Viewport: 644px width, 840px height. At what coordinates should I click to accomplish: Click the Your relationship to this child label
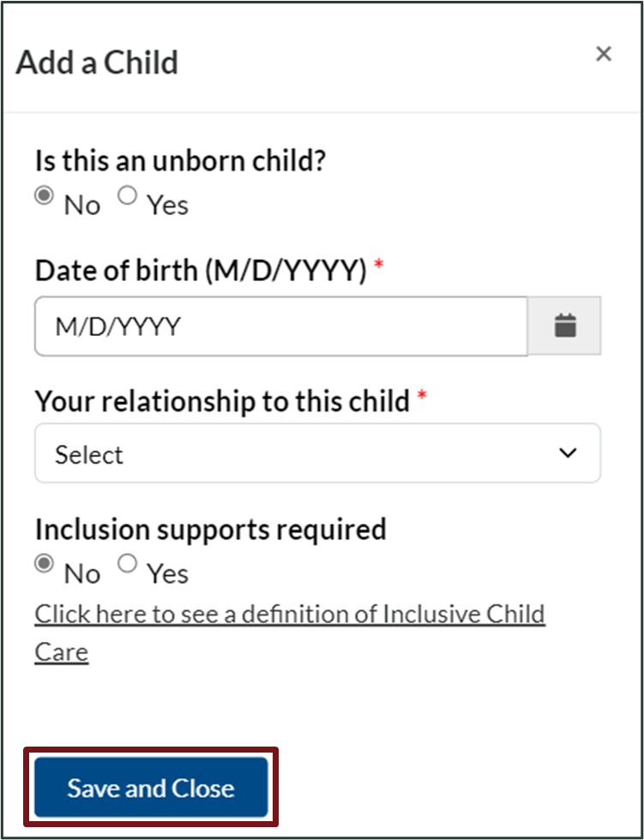222,400
